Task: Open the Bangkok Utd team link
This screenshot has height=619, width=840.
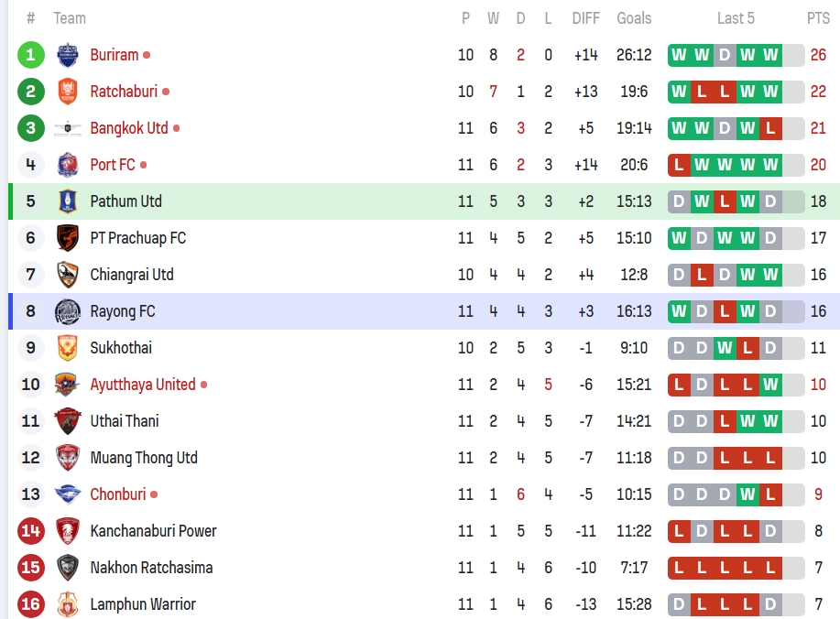Action: pyautogui.click(x=129, y=128)
